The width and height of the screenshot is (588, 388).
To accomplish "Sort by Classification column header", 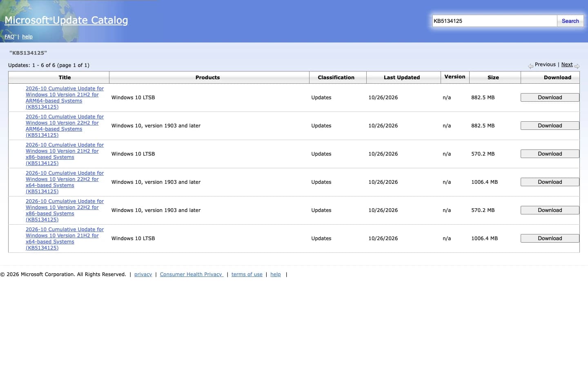I will point(336,78).
